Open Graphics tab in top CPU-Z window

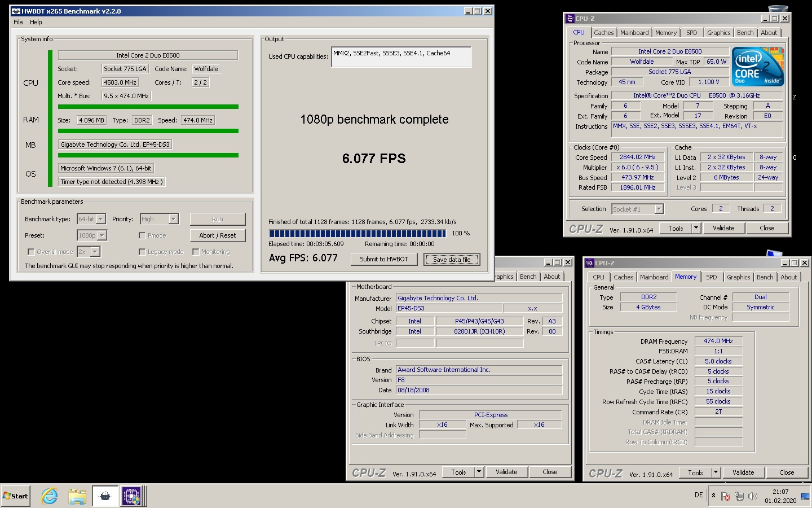click(x=718, y=33)
